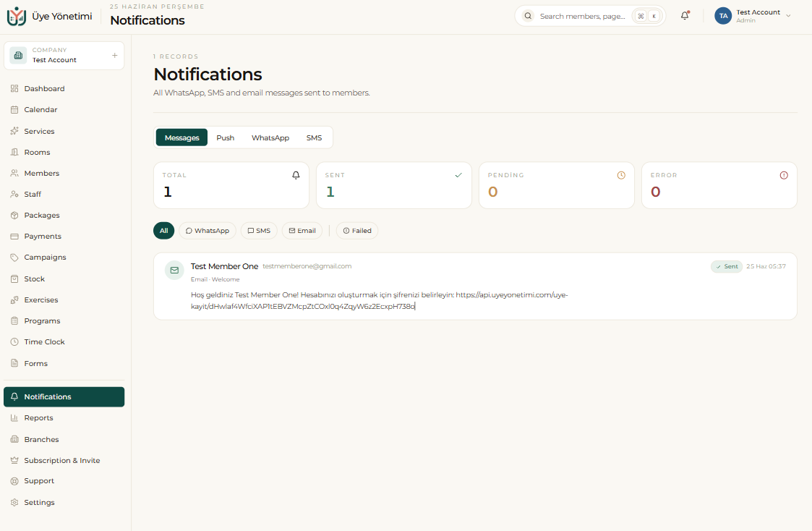The height and width of the screenshot is (531, 812).
Task: Show only Failed messages
Action: coord(356,231)
